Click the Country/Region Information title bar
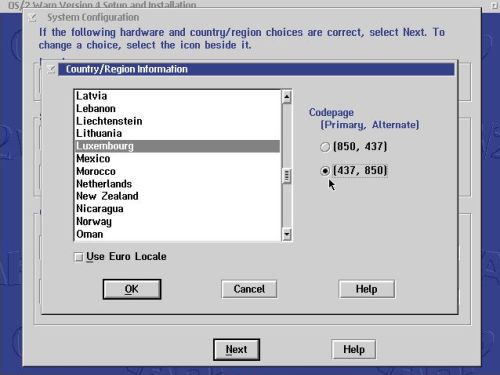500x375 pixels. coord(256,69)
